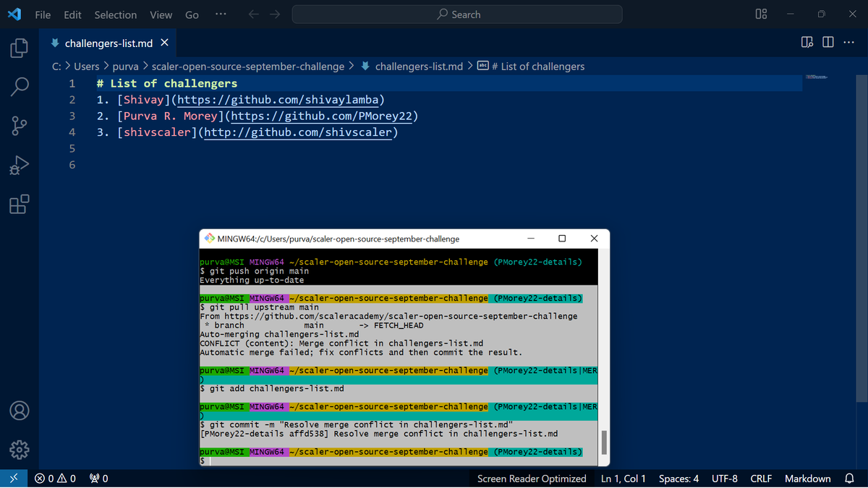
Task: Open the Ports forwarding status icon
Action: [98, 478]
